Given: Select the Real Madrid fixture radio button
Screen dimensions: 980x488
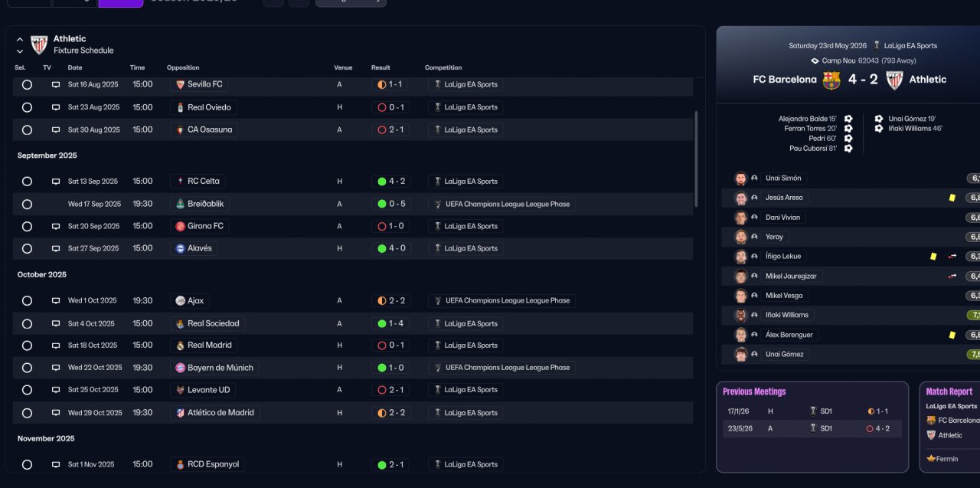Looking at the screenshot, I should 27,346.
